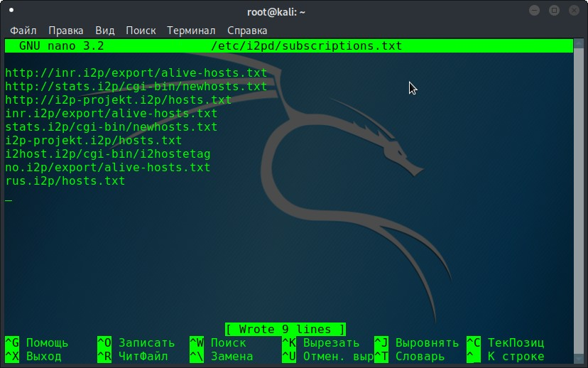588x368 pixels.
Task: Click the ^T Словарь shortcut hint
Action: point(409,357)
